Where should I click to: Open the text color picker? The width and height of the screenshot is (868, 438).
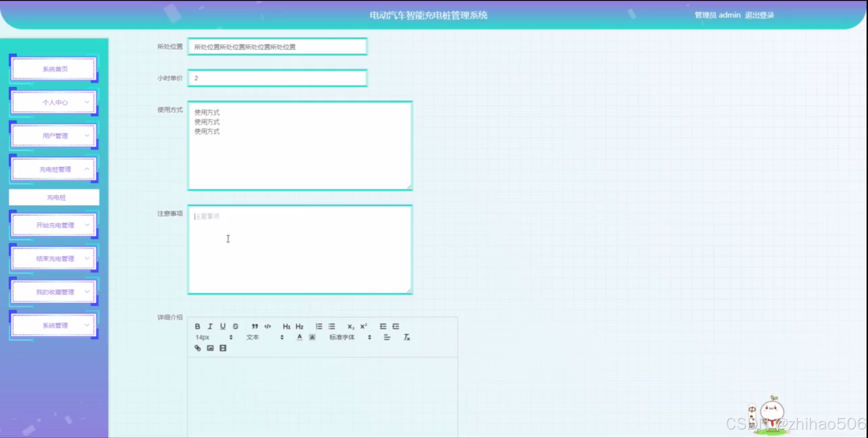[300, 337]
